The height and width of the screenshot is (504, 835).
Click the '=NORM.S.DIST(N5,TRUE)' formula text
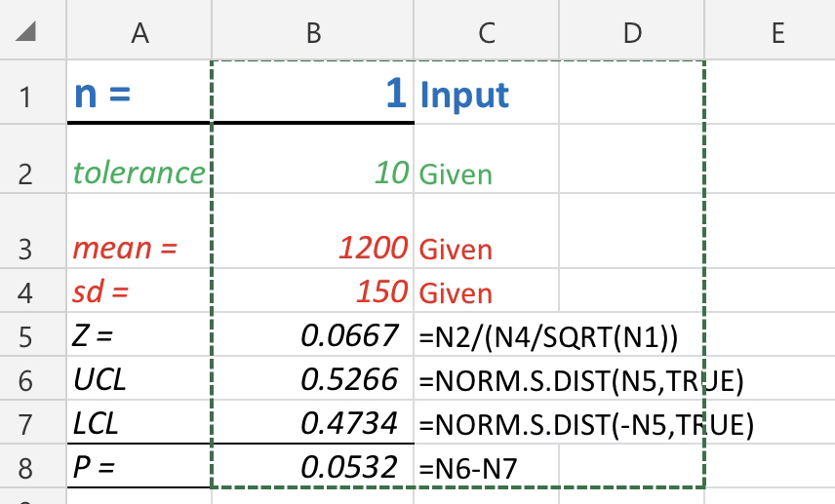[x=581, y=381]
